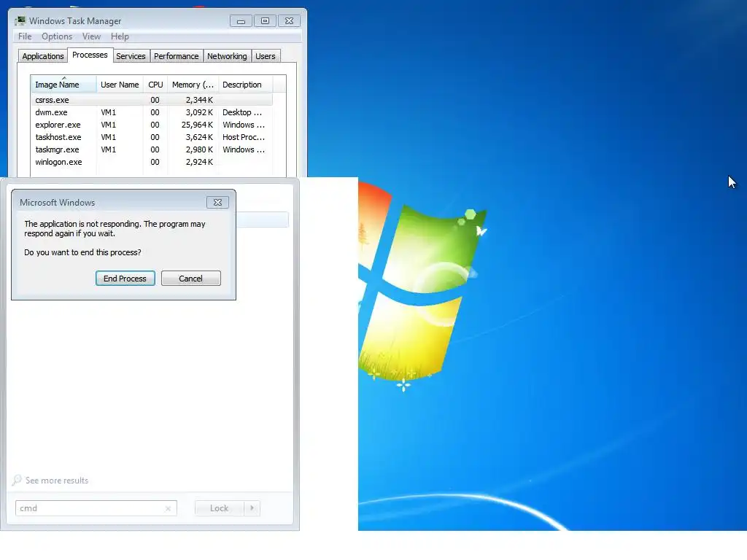Open the Help menu
Image resolution: width=747 pixels, height=560 pixels.
(x=120, y=36)
